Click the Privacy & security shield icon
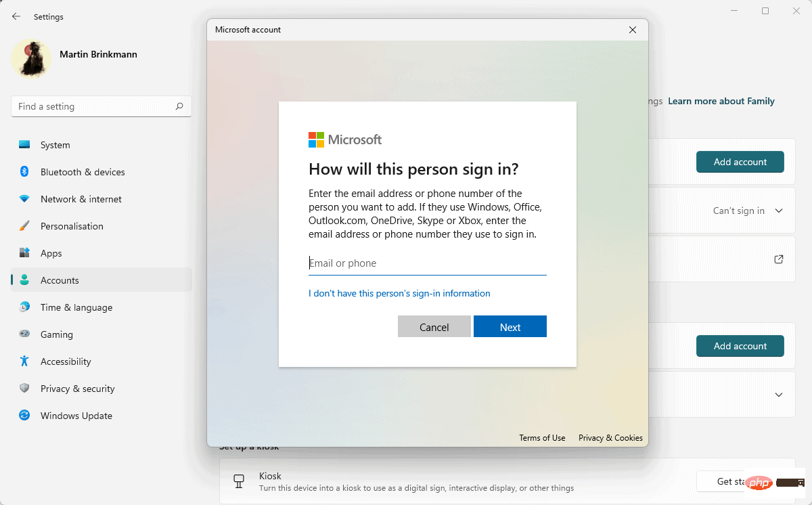The height and width of the screenshot is (505, 812). (24, 389)
